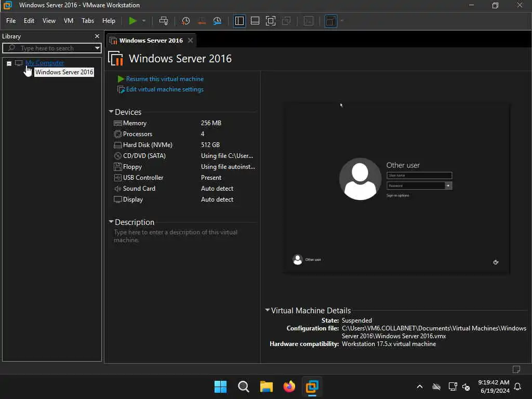Open the power options dropdown arrow

[x=144, y=21]
